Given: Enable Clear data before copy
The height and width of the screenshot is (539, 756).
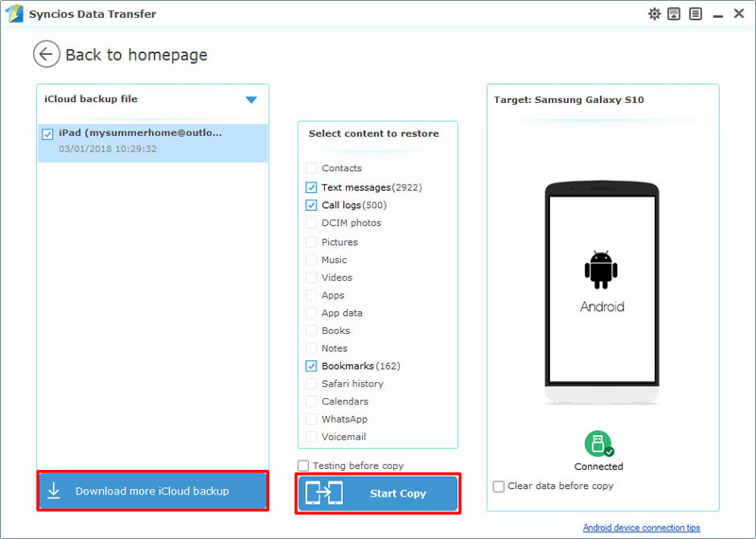Looking at the screenshot, I should [499, 486].
